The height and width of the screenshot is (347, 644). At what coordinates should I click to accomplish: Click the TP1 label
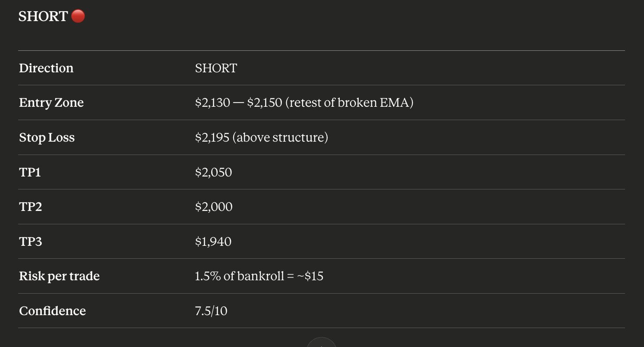pyautogui.click(x=30, y=172)
